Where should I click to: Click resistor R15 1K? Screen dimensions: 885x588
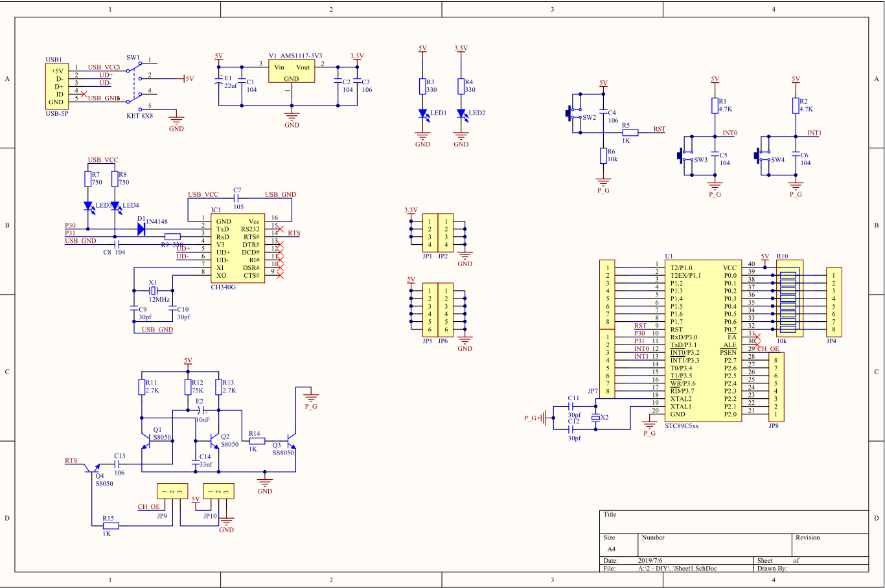[111, 526]
